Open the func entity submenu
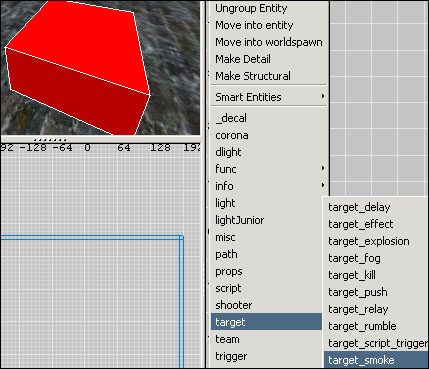The image size is (429, 369). coord(269,169)
